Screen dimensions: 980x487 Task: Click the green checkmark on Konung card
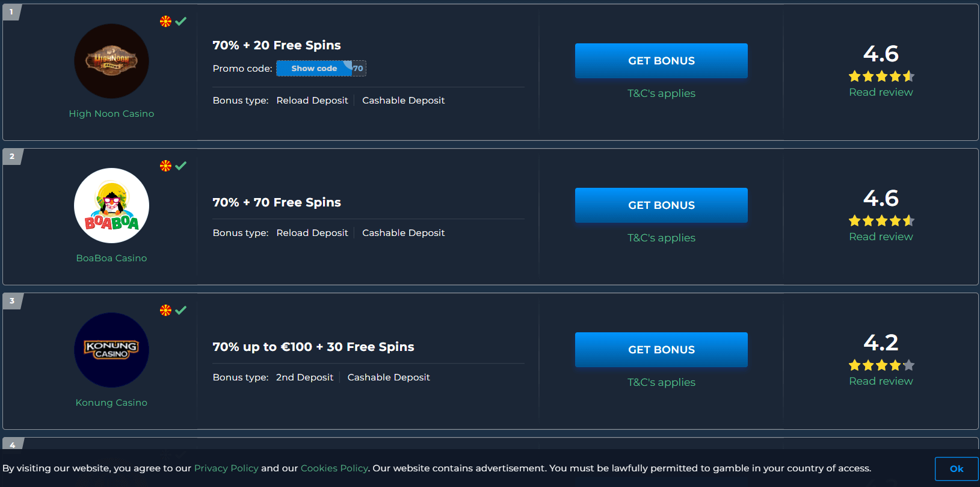tap(181, 310)
